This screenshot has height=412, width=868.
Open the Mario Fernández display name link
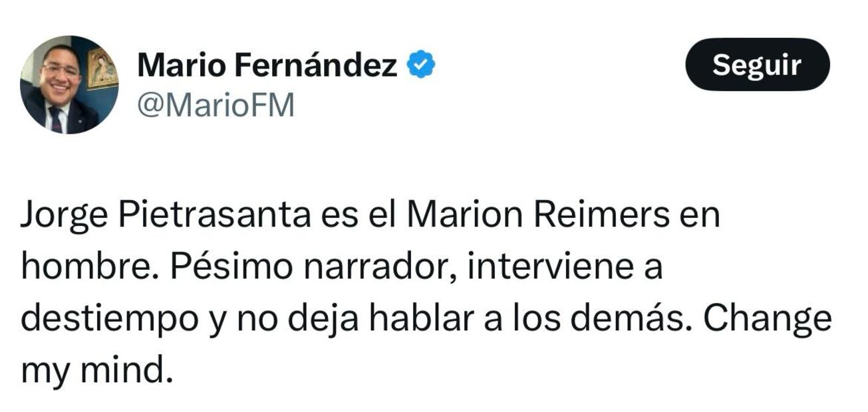[x=267, y=65]
